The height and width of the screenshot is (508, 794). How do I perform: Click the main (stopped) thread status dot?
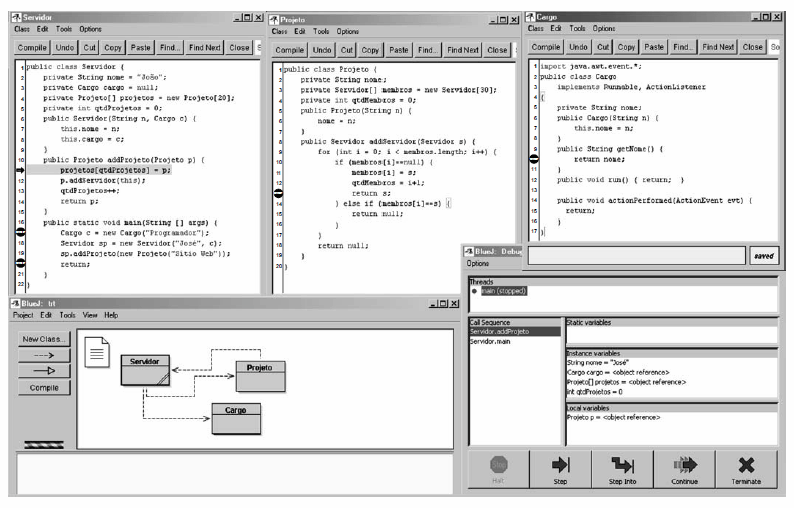coord(474,291)
